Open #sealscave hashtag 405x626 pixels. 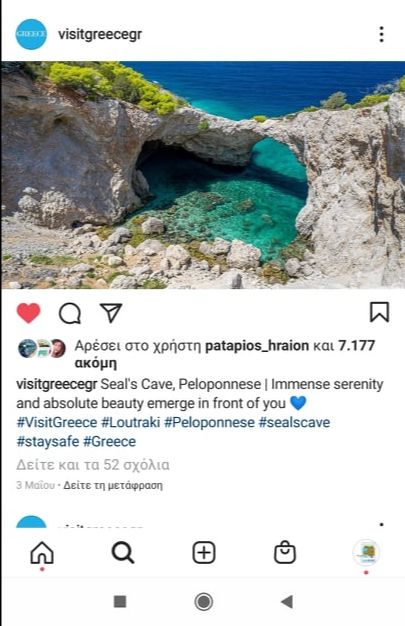(294, 422)
